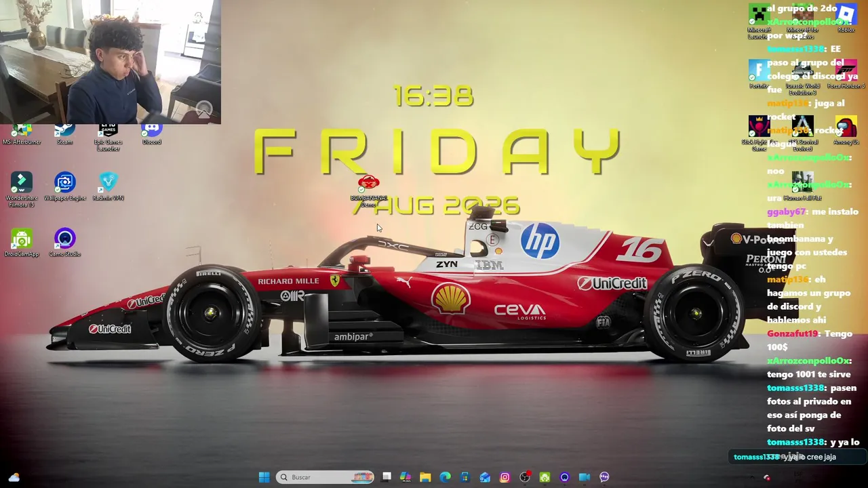This screenshot has height=488, width=868.
Task: Select the Wallpaper Engine desktop icon
Action: tap(65, 187)
